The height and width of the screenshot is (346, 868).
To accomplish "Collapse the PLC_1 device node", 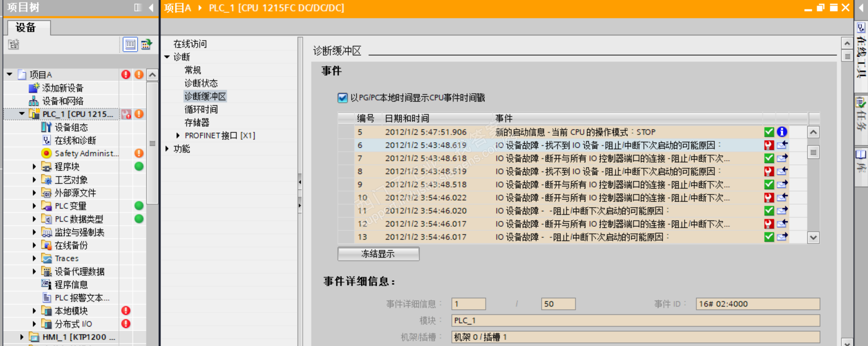I will 22,114.
